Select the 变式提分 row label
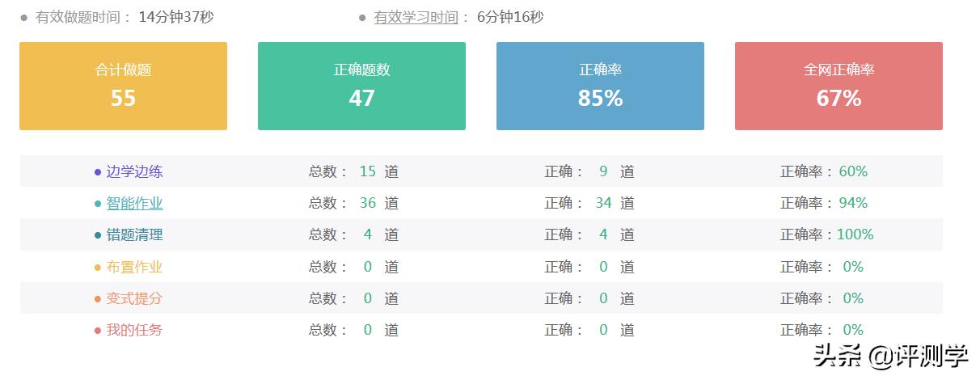980x380 pixels. 134,298
